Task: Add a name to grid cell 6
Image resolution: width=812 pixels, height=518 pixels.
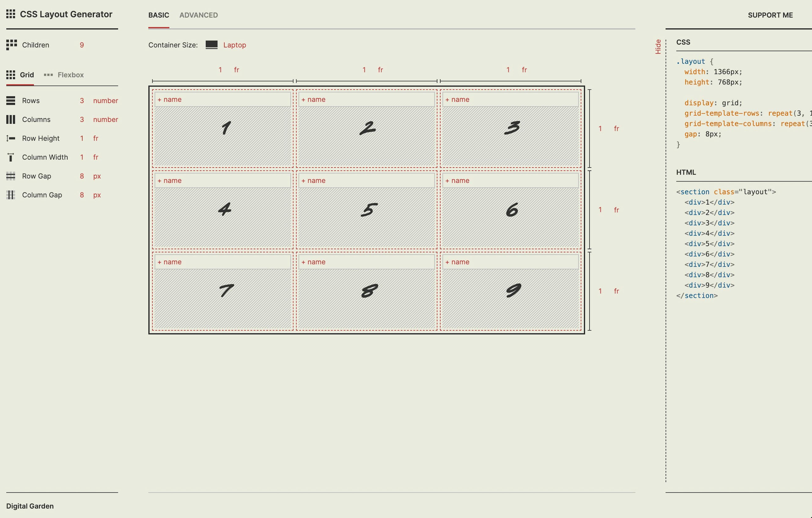Action: (510, 180)
